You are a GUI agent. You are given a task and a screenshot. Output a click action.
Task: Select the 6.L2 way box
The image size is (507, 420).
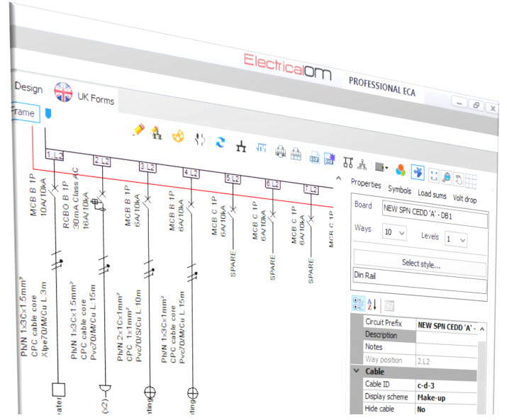coord(272,184)
